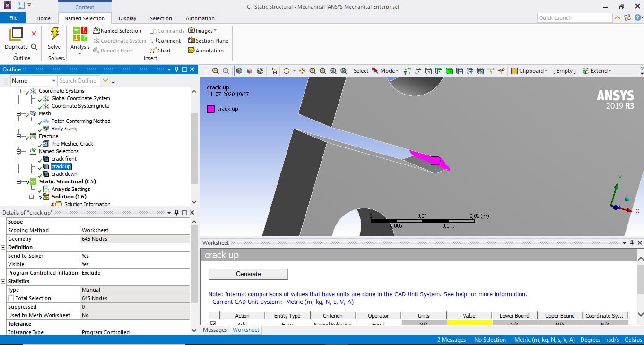Click the Mesh icon in the Outline tree

[33, 113]
